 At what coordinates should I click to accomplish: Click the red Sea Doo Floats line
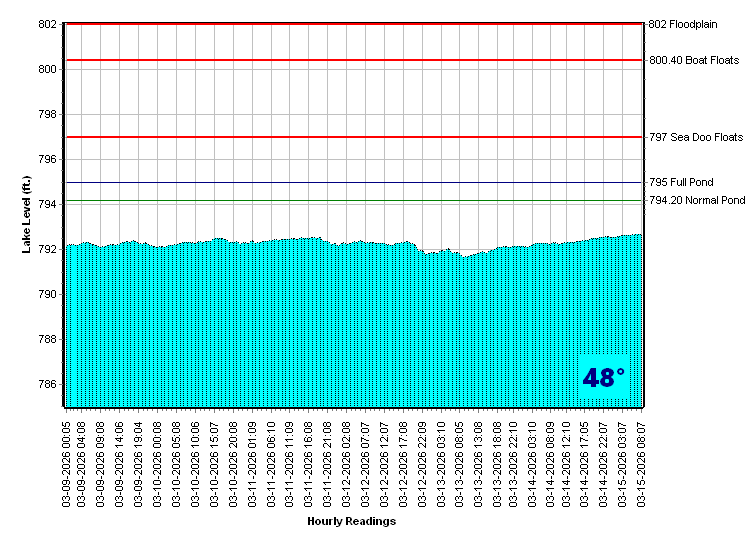point(350,137)
